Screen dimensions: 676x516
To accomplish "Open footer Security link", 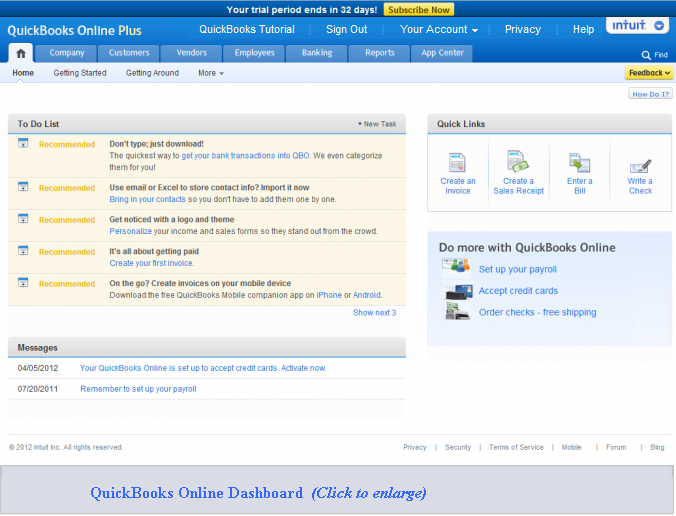I will click(x=457, y=447).
